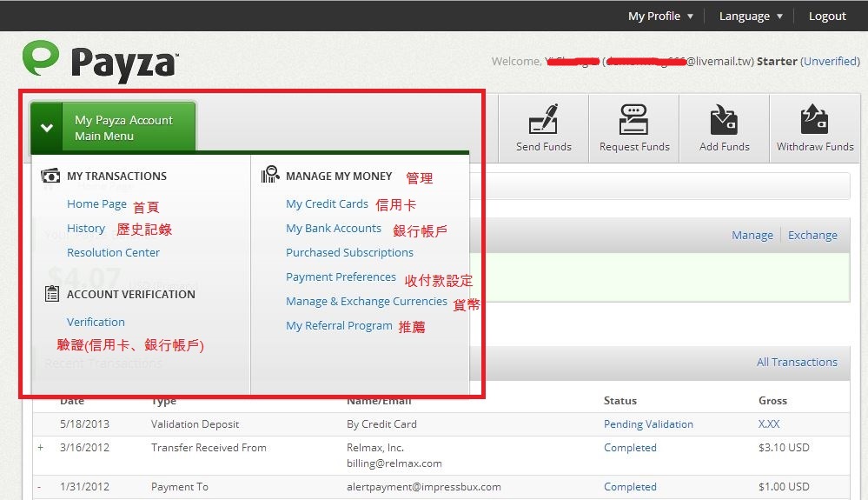Click the MANAGE MY MONEY heading

(x=339, y=176)
